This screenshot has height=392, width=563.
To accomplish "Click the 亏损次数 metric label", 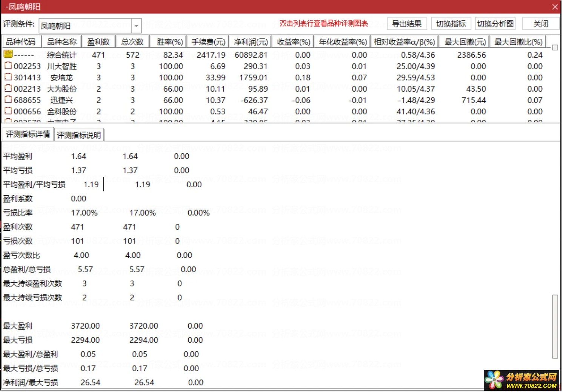I will [x=18, y=241].
